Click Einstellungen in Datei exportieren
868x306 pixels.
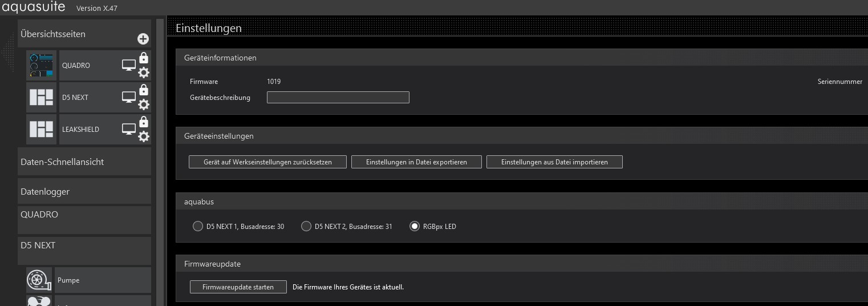[x=416, y=162]
